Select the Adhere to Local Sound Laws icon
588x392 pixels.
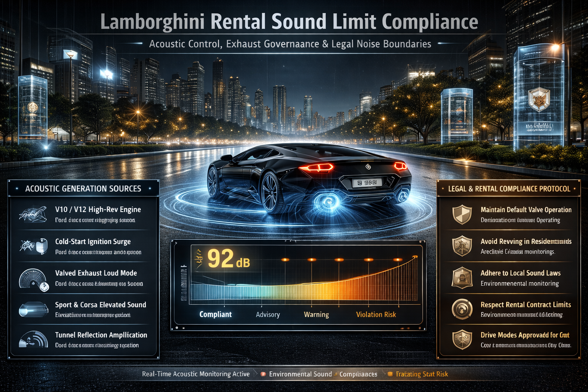(462, 278)
